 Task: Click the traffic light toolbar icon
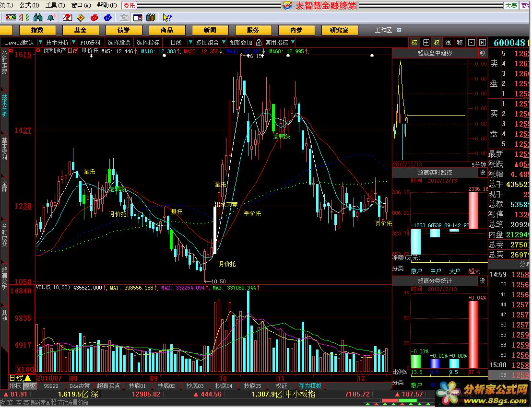[x=11, y=17]
